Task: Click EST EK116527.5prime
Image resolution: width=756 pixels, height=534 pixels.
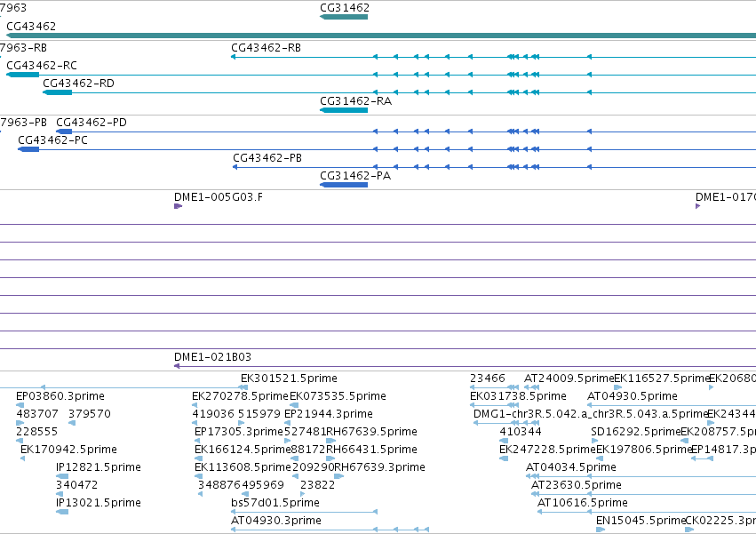Action: [663, 379]
